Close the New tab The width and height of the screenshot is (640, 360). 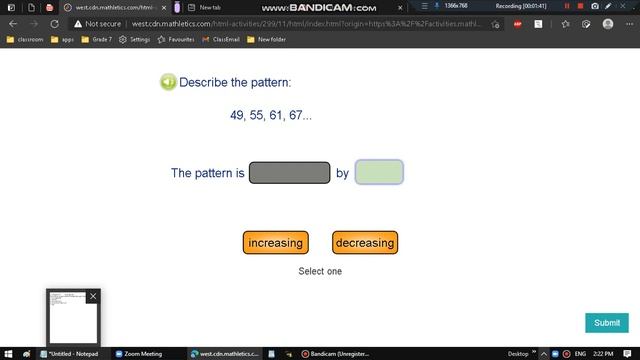coord(400,8)
